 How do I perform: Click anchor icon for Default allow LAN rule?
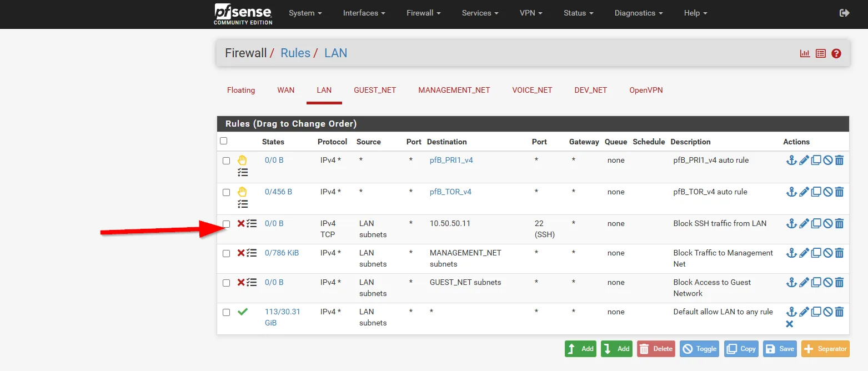792,312
